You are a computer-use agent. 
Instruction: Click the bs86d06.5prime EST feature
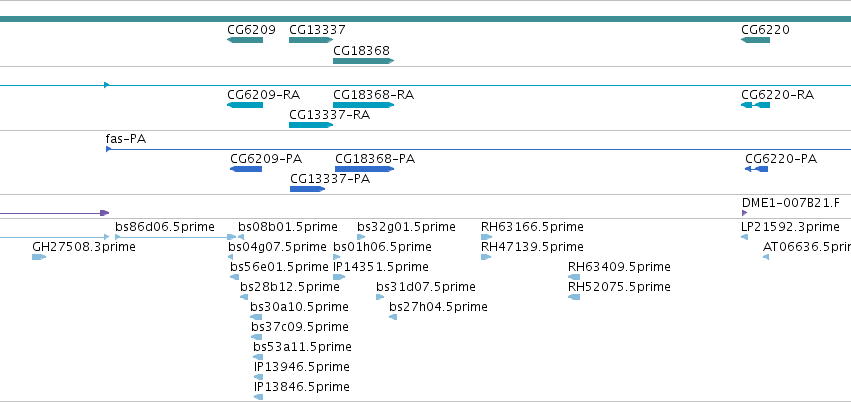[176, 237]
